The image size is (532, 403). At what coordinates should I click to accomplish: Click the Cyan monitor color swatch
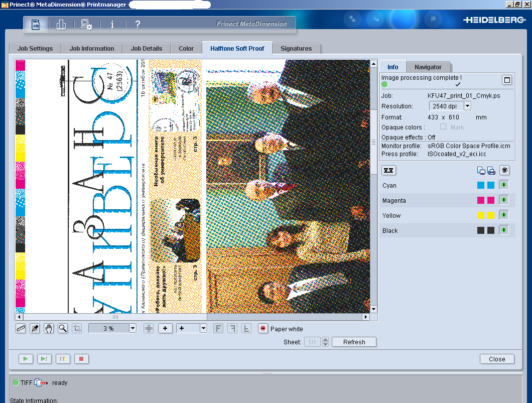[481, 185]
